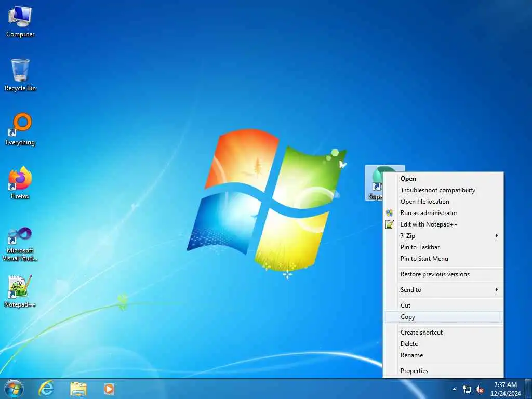Choose Edit with Notepad++
532x399 pixels.
point(443,224)
